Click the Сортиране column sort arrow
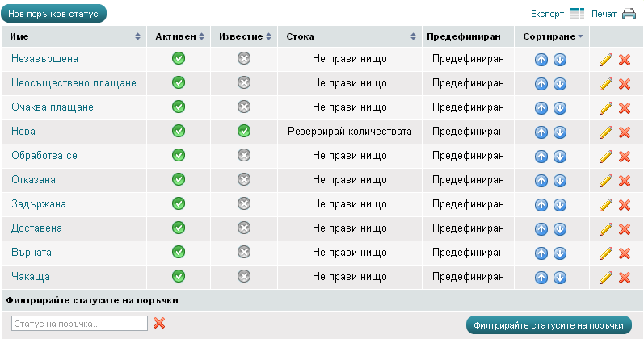 tap(580, 37)
